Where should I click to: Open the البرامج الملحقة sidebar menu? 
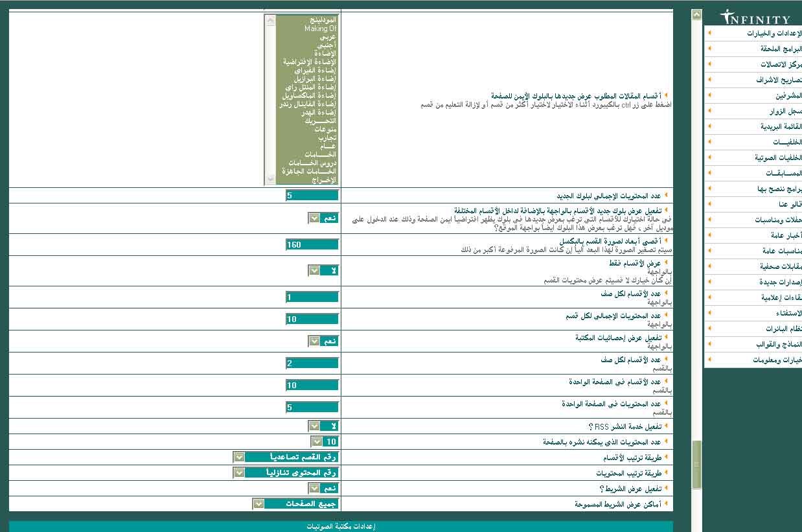pos(753,49)
